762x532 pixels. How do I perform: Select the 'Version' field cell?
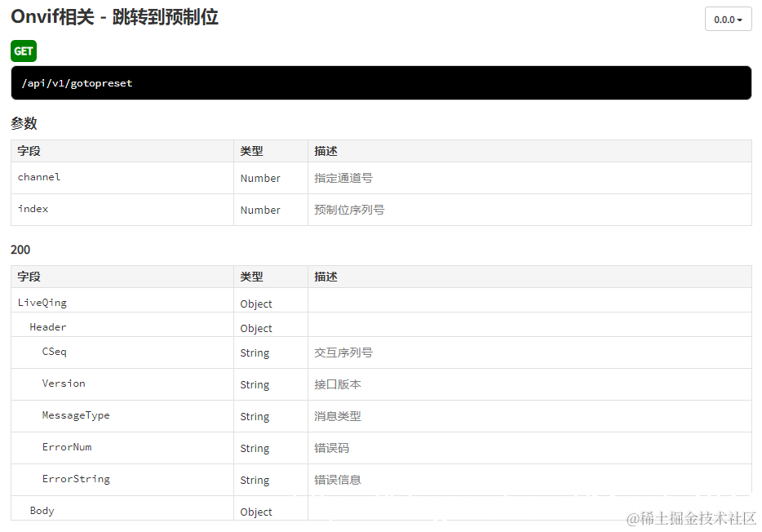(122, 384)
